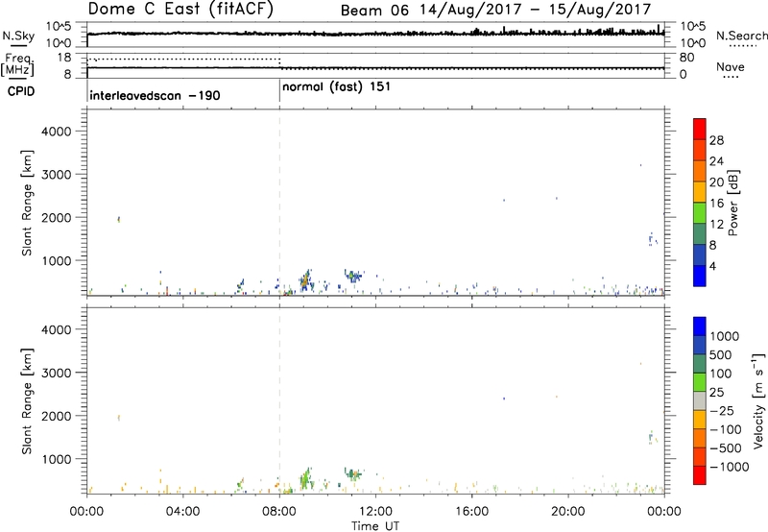Click the 'Dome C East (fitACF)' title
The image size is (768, 532).
coord(180,9)
